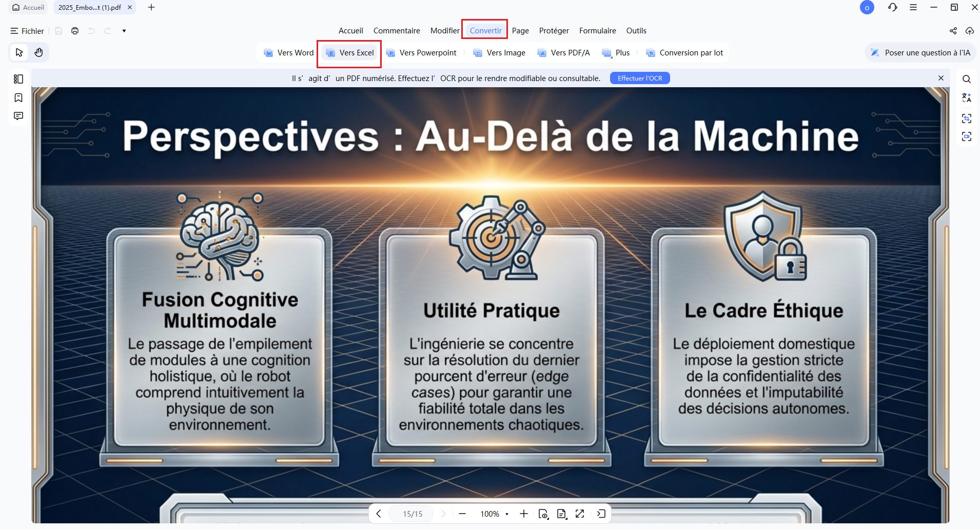Click the OCR area capture icon

click(967, 119)
